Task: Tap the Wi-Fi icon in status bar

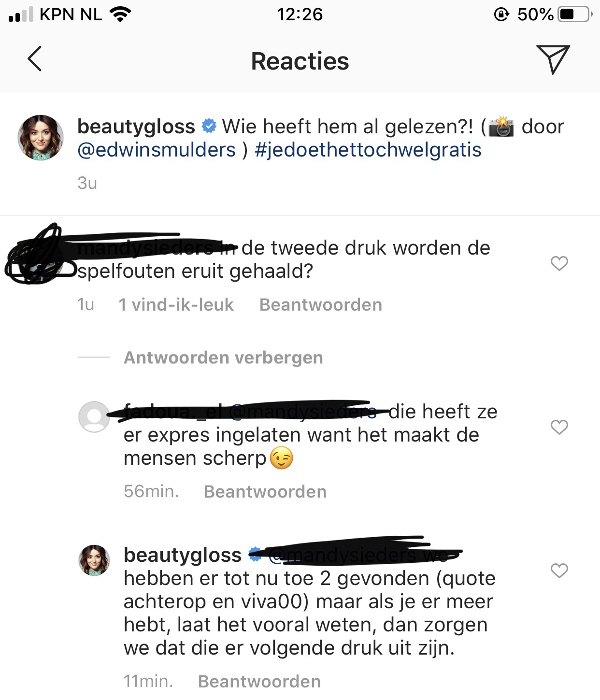Action: point(120,14)
